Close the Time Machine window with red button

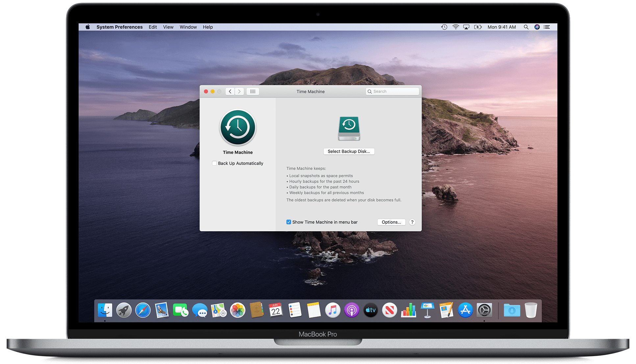tap(206, 91)
